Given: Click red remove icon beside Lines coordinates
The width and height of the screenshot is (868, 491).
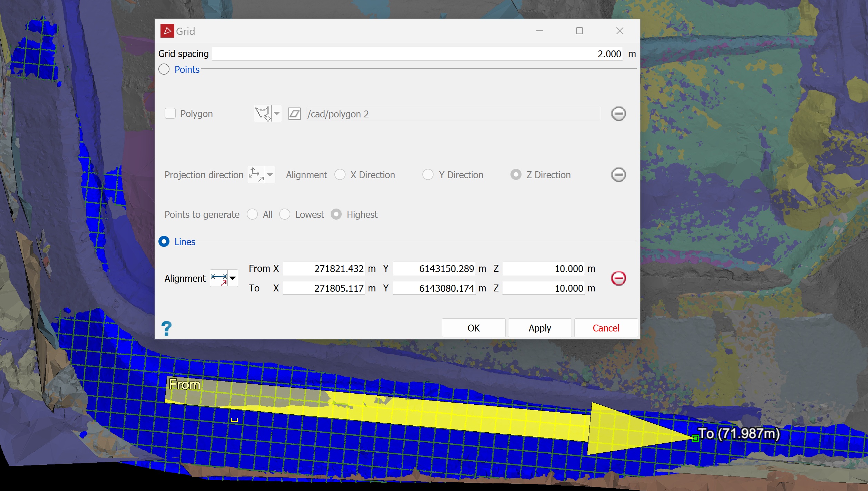Looking at the screenshot, I should tap(618, 278).
